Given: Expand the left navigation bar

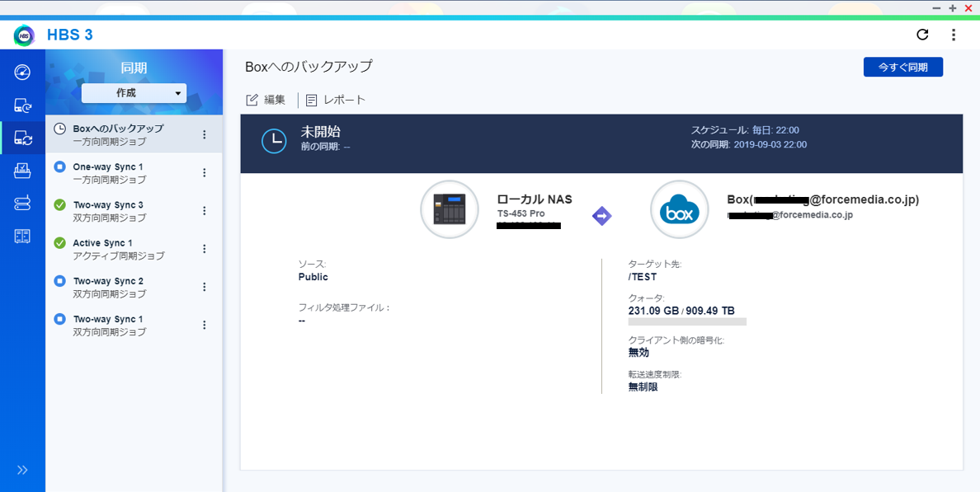Looking at the screenshot, I should tap(22, 470).
